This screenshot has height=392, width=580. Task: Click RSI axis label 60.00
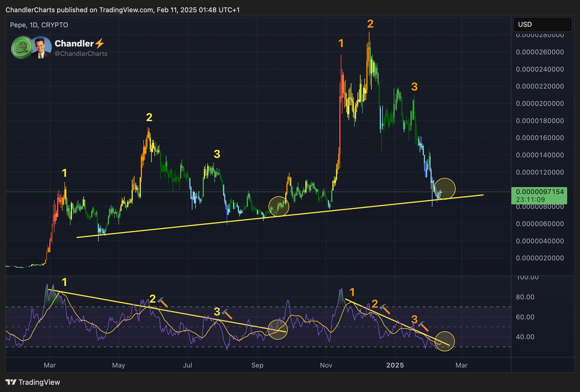pyautogui.click(x=524, y=317)
